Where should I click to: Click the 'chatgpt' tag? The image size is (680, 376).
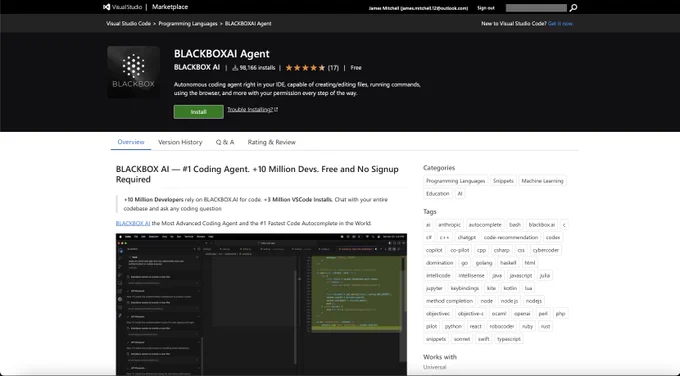(x=467, y=237)
